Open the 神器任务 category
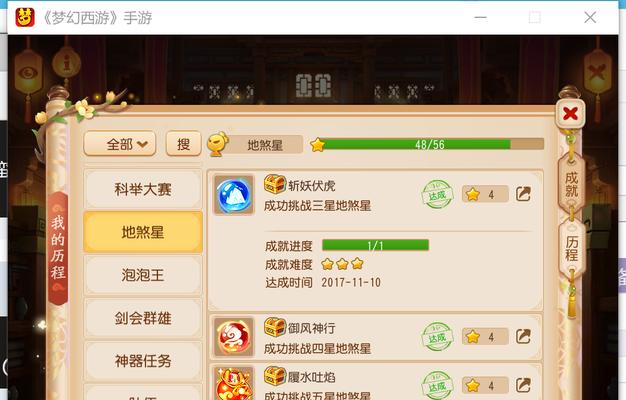This screenshot has height=400, width=626. pos(143,361)
